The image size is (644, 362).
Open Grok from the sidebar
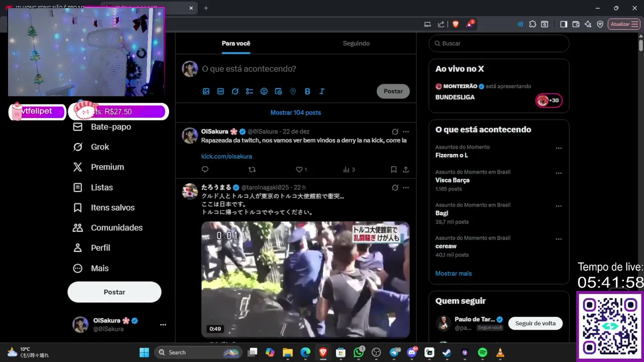[91, 147]
